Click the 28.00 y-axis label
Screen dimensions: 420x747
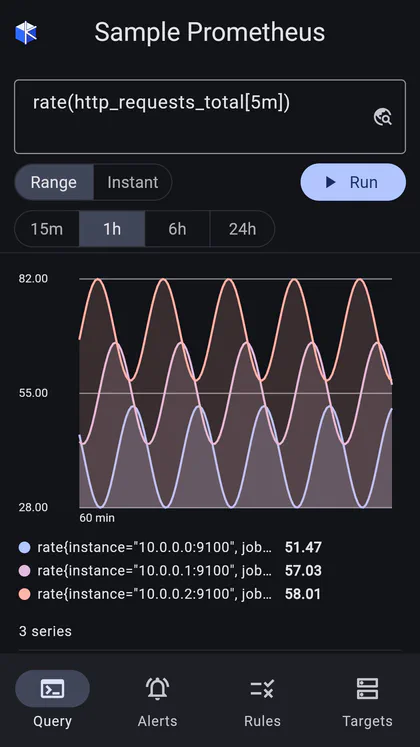pyautogui.click(x=33, y=507)
